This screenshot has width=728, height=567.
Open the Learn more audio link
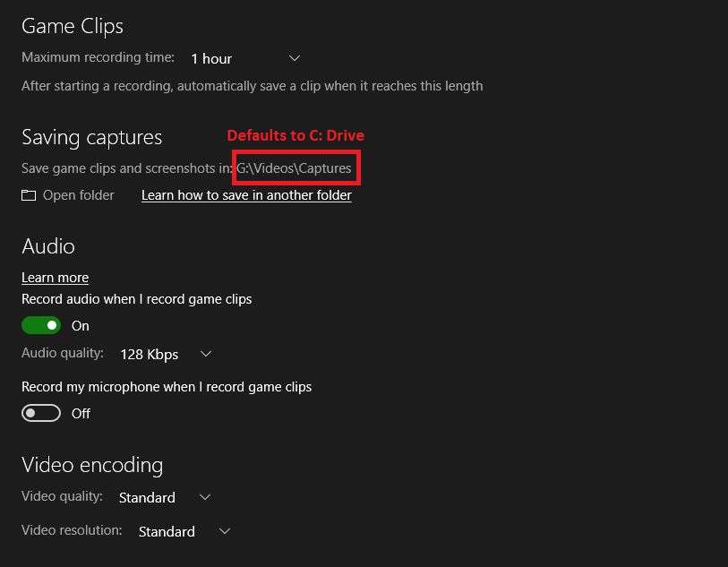click(x=55, y=278)
